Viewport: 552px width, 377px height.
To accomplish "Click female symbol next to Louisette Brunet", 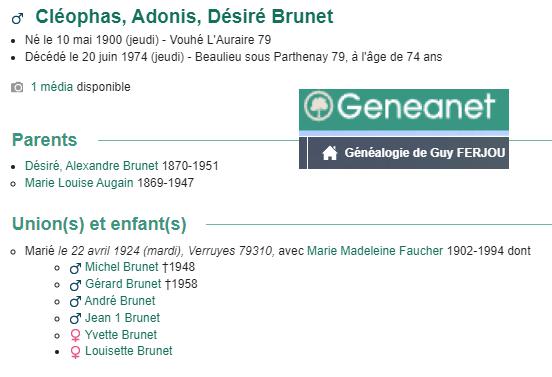I will coord(75,352).
